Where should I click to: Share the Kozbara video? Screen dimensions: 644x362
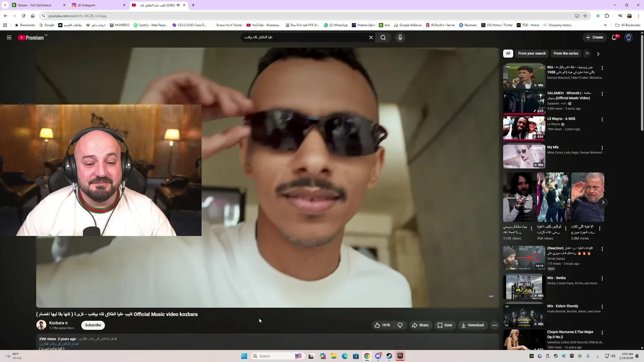[420, 325]
